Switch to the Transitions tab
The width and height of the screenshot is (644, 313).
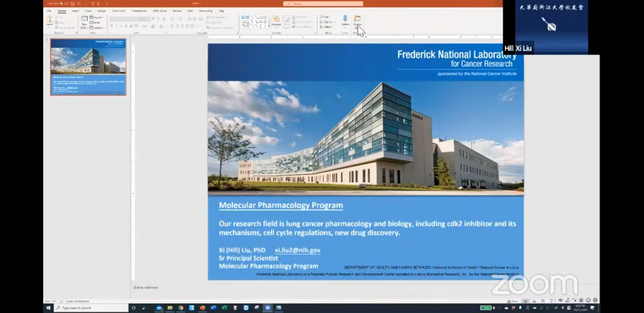[x=119, y=11]
